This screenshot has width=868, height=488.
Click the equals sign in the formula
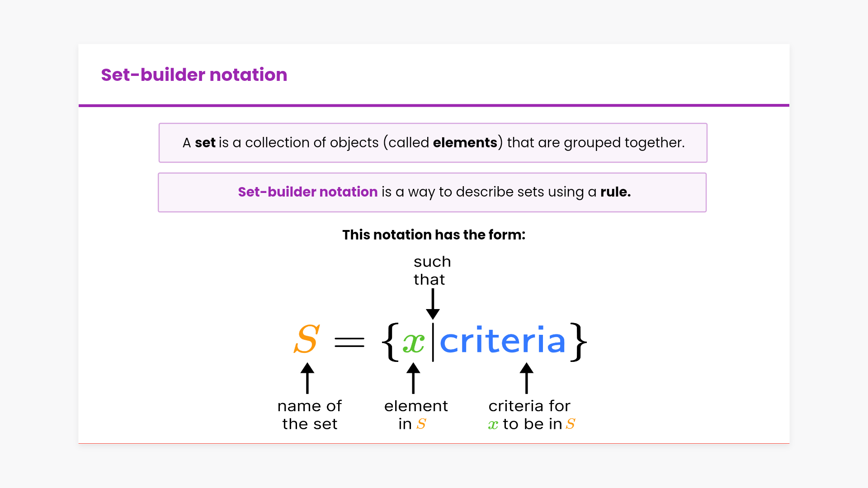point(349,343)
